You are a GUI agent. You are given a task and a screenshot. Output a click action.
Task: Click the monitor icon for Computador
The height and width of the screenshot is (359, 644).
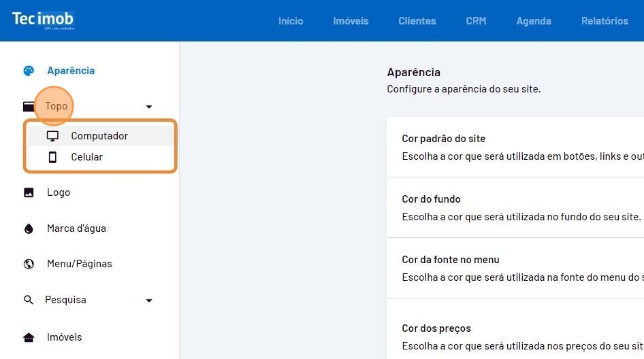(x=52, y=136)
